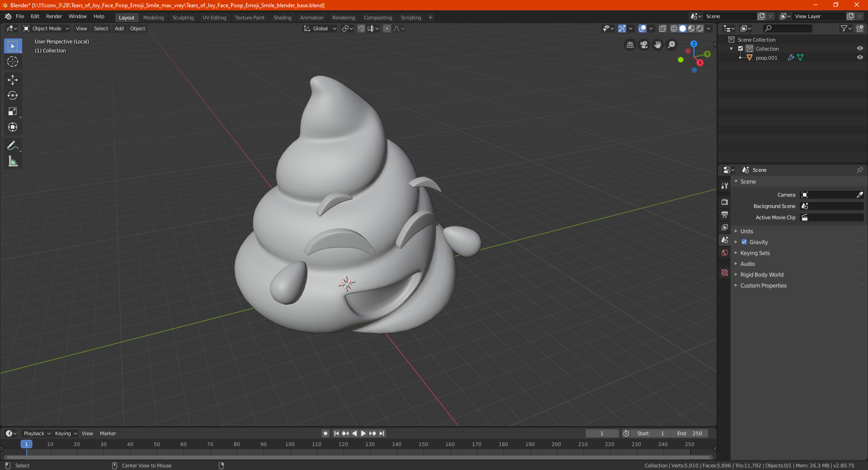Open the Playback dropdown

37,433
